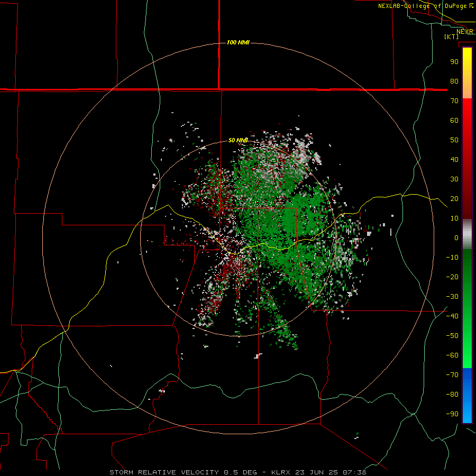Click the '100 NMI' range ring label
476x476 pixels.
pyautogui.click(x=238, y=42)
